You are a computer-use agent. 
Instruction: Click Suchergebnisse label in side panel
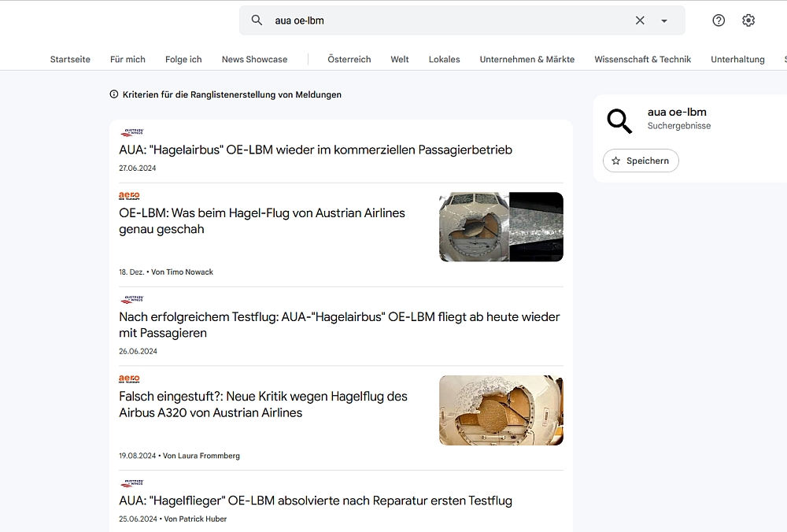click(679, 126)
